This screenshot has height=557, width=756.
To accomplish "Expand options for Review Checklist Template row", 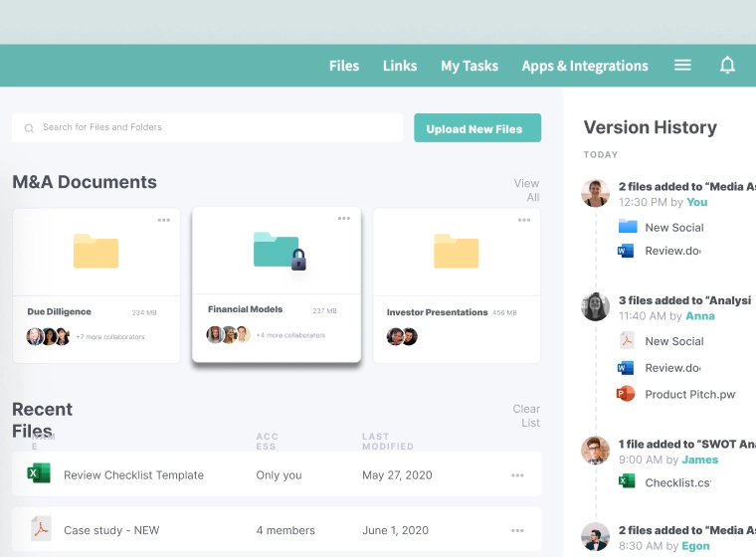I will (x=517, y=475).
